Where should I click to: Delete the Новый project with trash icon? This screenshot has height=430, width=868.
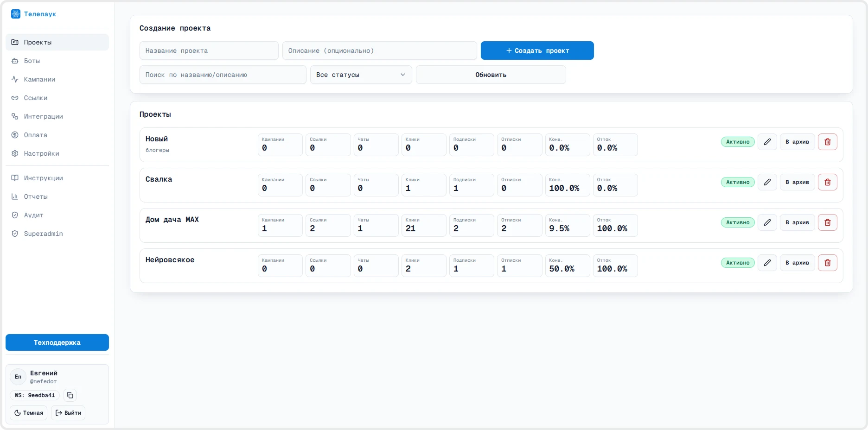[828, 142]
